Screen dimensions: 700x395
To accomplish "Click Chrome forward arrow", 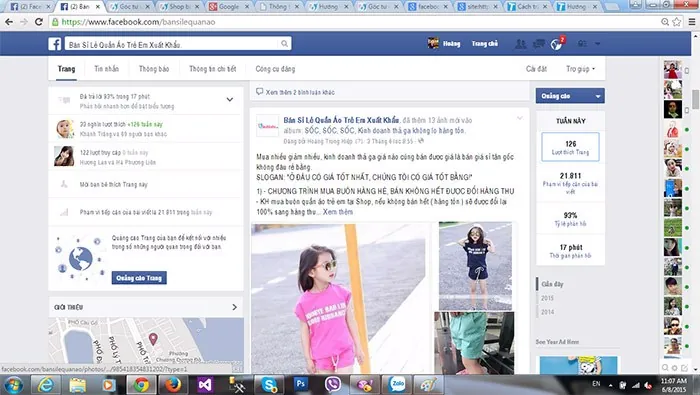I will tap(24, 22).
